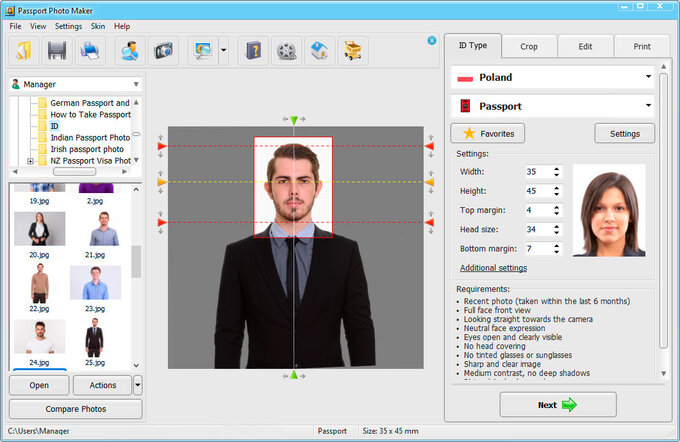Click the Compare Photos button
Image resolution: width=680 pixels, height=442 pixels.
coord(75,409)
